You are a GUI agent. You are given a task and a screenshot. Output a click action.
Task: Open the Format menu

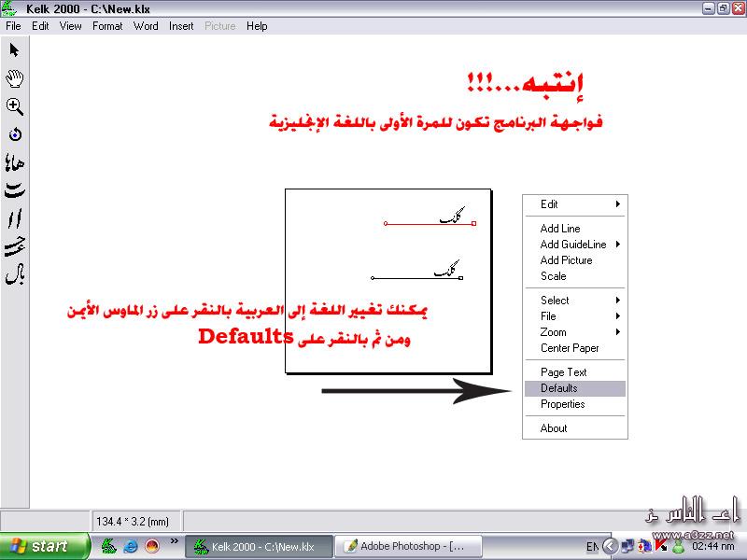click(x=107, y=26)
